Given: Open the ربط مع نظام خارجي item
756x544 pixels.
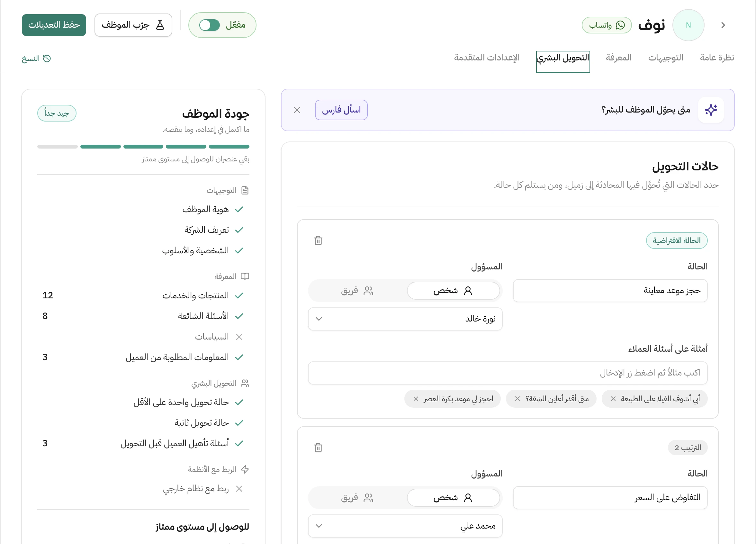Looking at the screenshot, I should (143, 489).
